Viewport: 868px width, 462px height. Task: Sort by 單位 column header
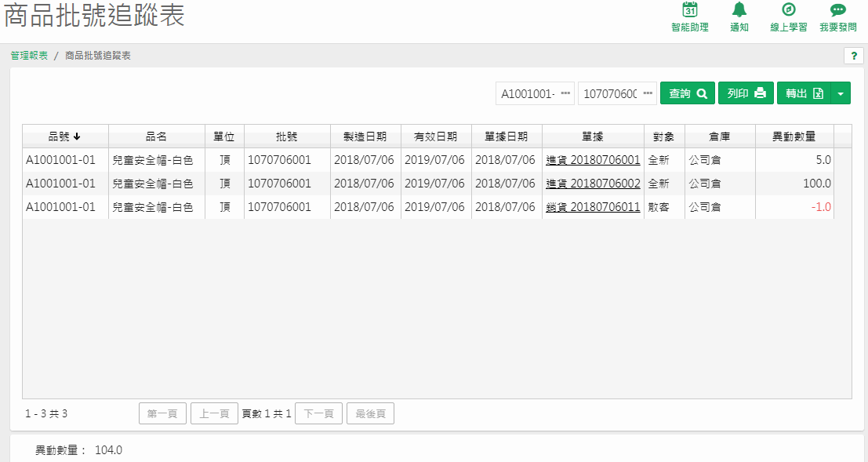tap(224, 136)
